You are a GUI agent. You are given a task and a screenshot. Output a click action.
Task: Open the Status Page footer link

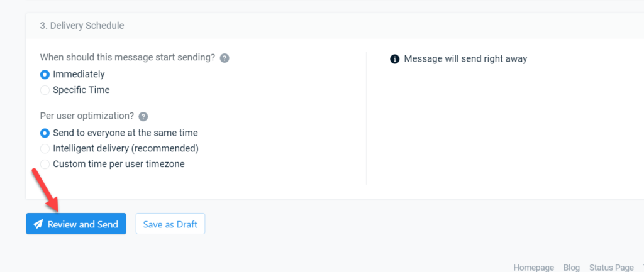point(611,267)
